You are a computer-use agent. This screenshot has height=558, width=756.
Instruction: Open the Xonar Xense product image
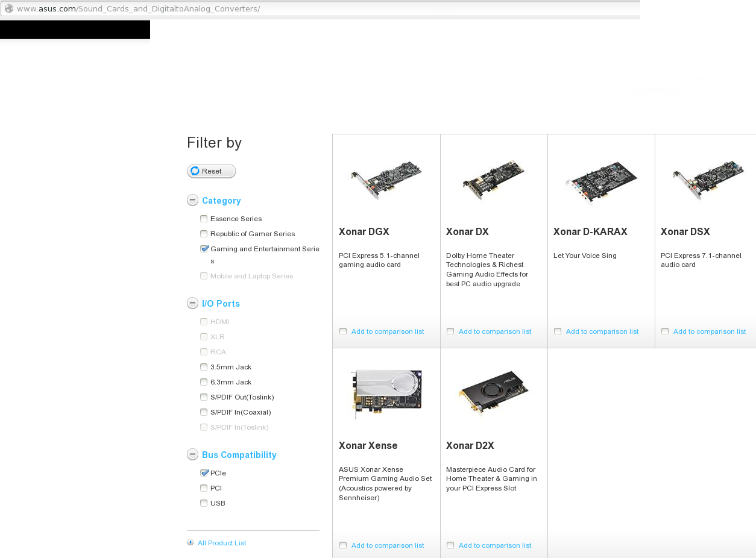(386, 393)
